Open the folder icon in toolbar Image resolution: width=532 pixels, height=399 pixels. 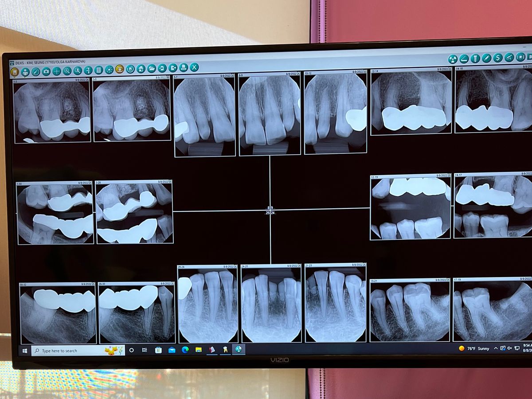pos(152,69)
